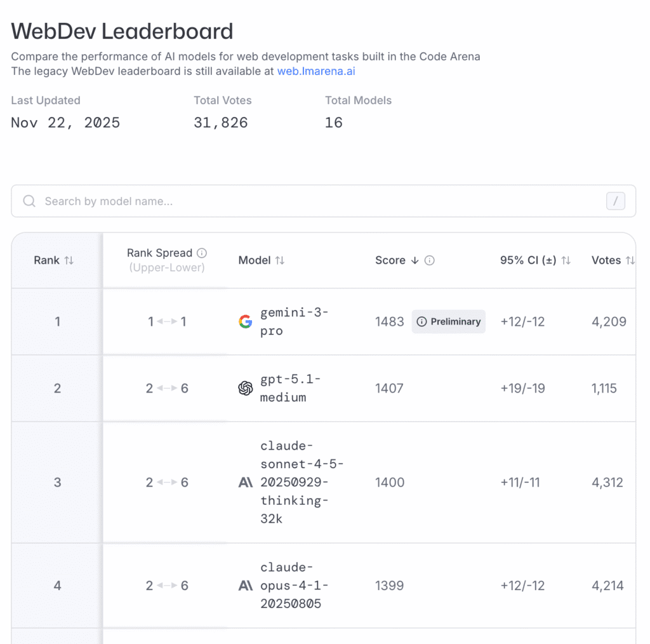Click the slash shortcut key icon
The height and width of the screenshot is (644, 650).
coord(615,201)
